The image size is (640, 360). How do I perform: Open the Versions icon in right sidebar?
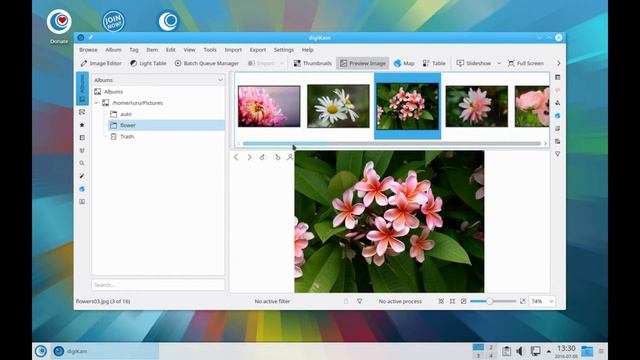pyautogui.click(x=558, y=141)
